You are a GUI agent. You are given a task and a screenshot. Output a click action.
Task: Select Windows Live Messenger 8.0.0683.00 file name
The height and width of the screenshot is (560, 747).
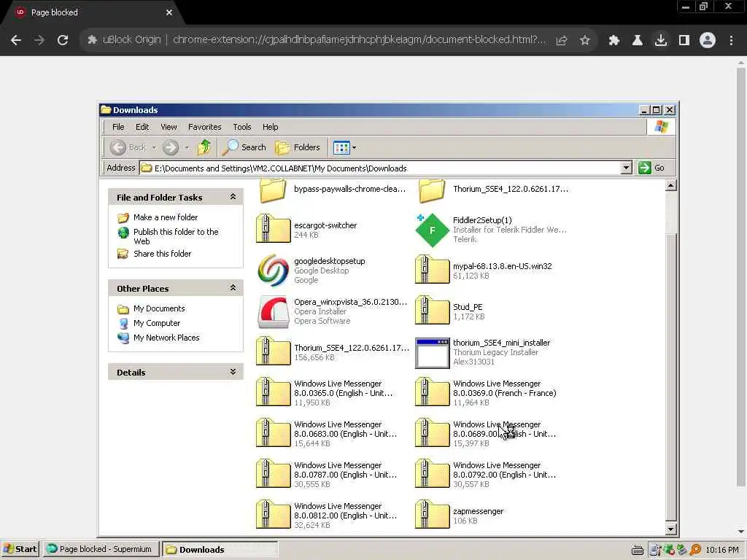345,429
